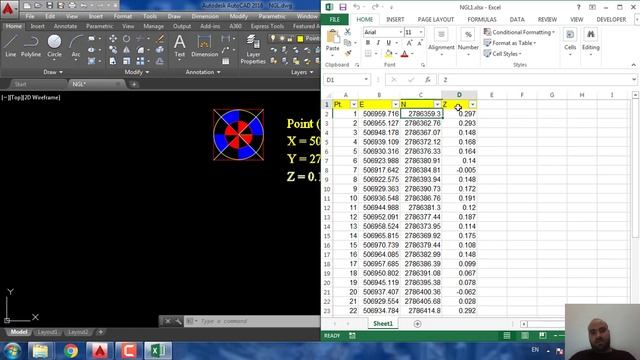Switch to Layout1 tab in AutoCAD
Image resolution: width=640 pixels, height=360 pixels.
(47, 332)
